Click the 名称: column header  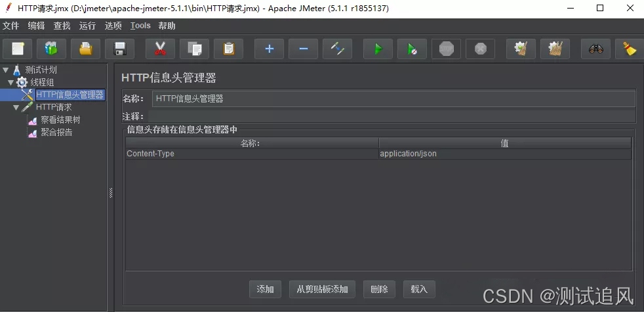(x=252, y=143)
